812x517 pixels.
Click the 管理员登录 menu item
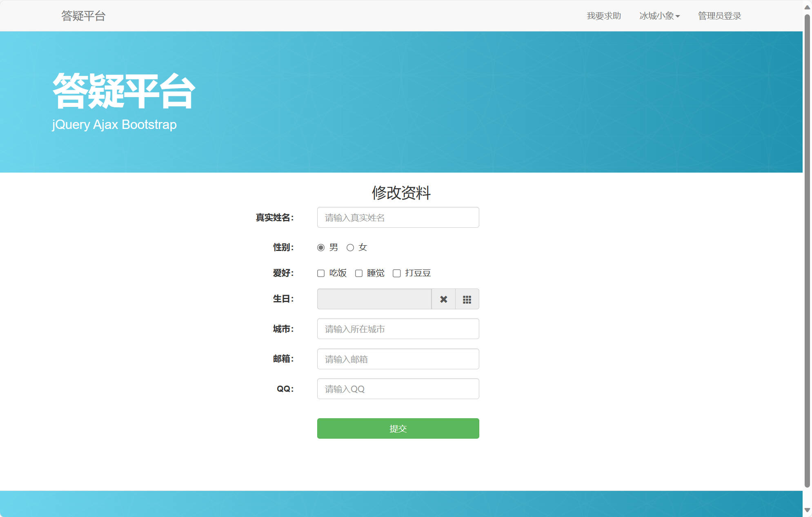click(x=719, y=16)
